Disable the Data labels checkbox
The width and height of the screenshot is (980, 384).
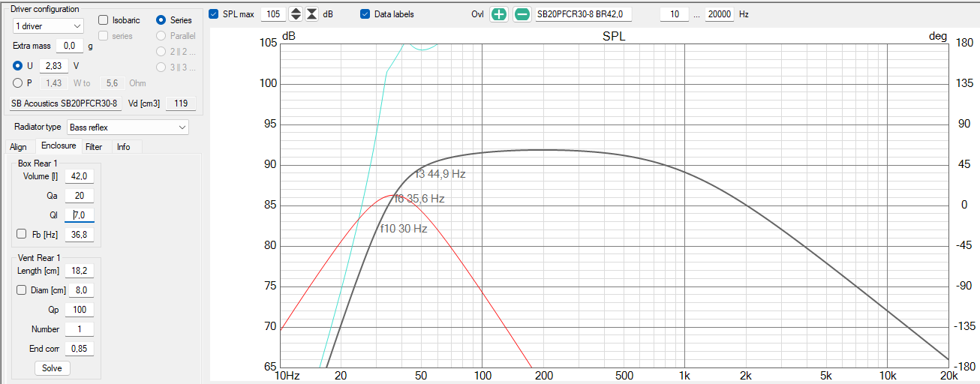(365, 14)
